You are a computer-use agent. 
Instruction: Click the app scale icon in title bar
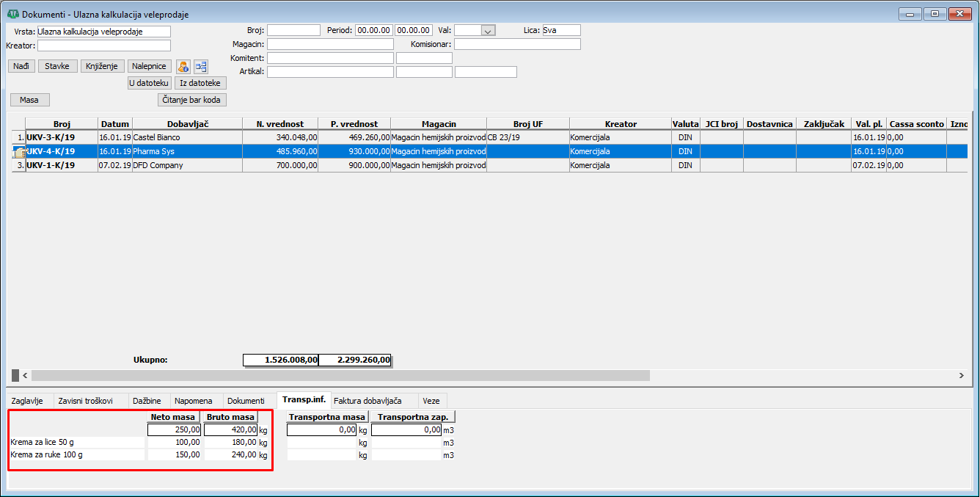click(x=12, y=14)
